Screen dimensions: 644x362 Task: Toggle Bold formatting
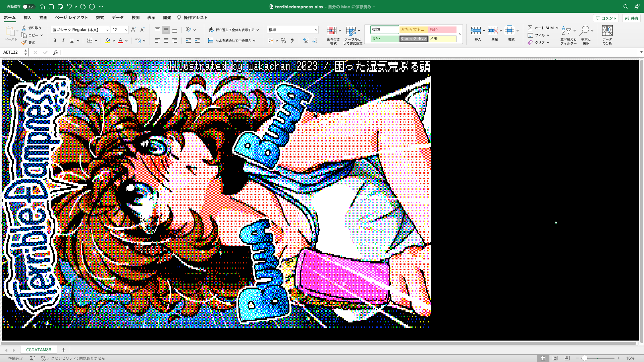tap(55, 41)
